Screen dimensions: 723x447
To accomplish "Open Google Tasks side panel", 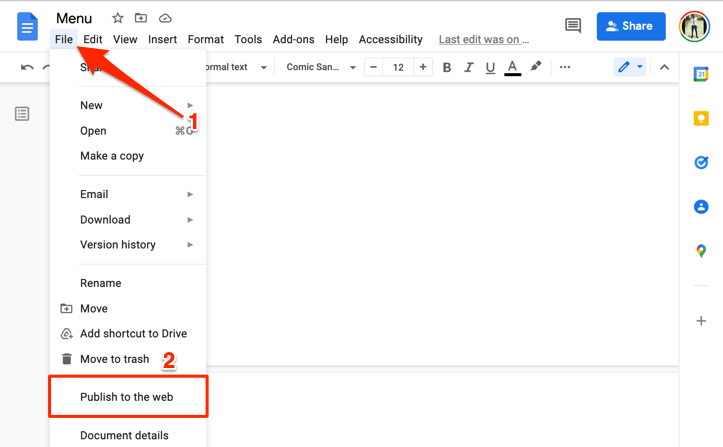I will [x=701, y=163].
